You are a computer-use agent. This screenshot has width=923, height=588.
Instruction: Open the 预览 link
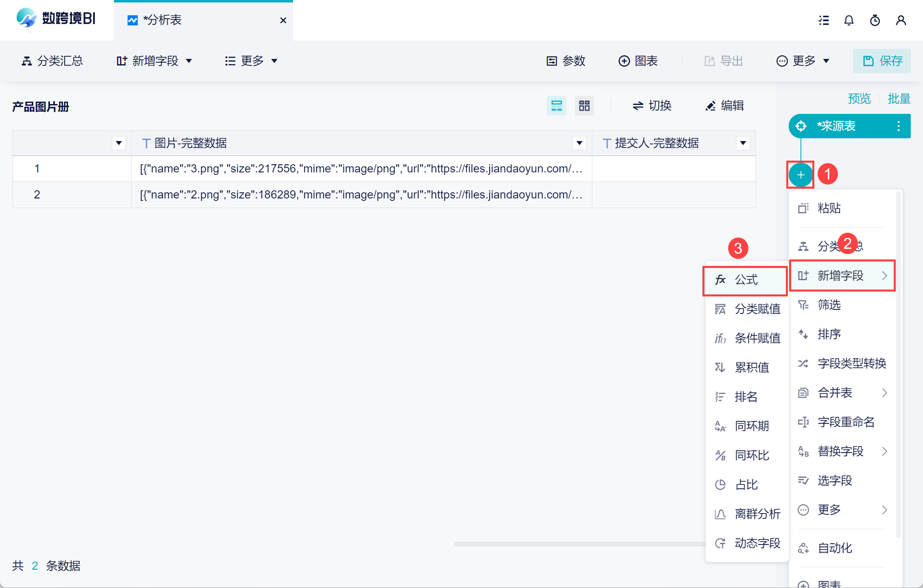[x=859, y=99]
